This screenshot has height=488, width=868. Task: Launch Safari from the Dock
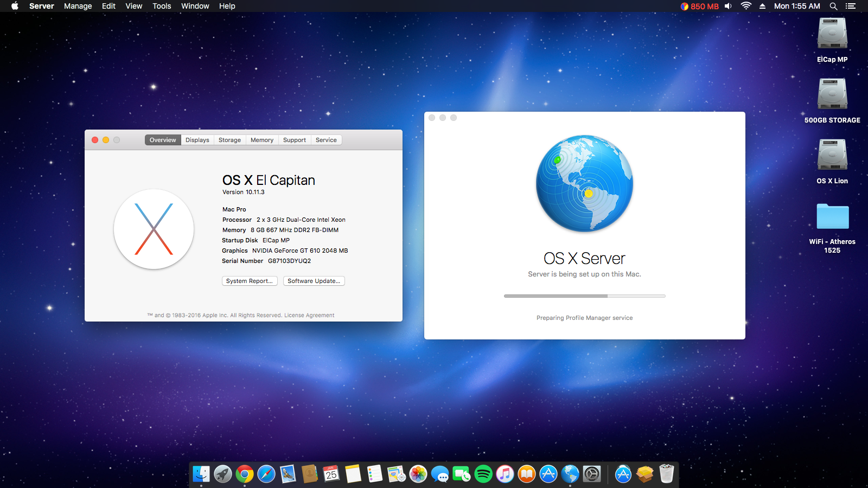266,474
